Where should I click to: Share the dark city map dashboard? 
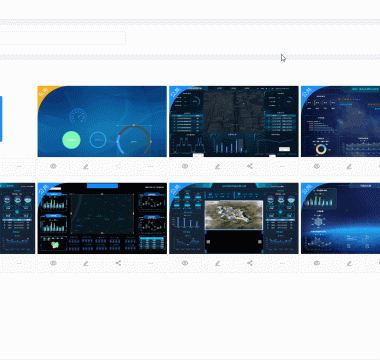coord(250,166)
